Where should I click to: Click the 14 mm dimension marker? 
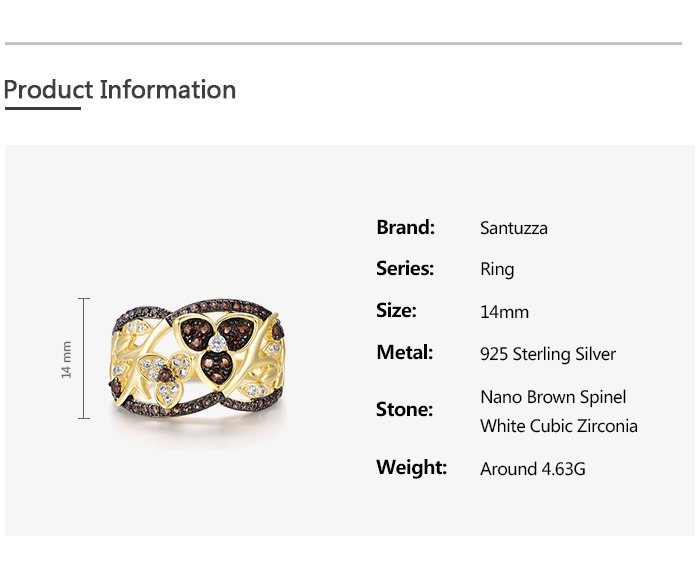click(68, 359)
